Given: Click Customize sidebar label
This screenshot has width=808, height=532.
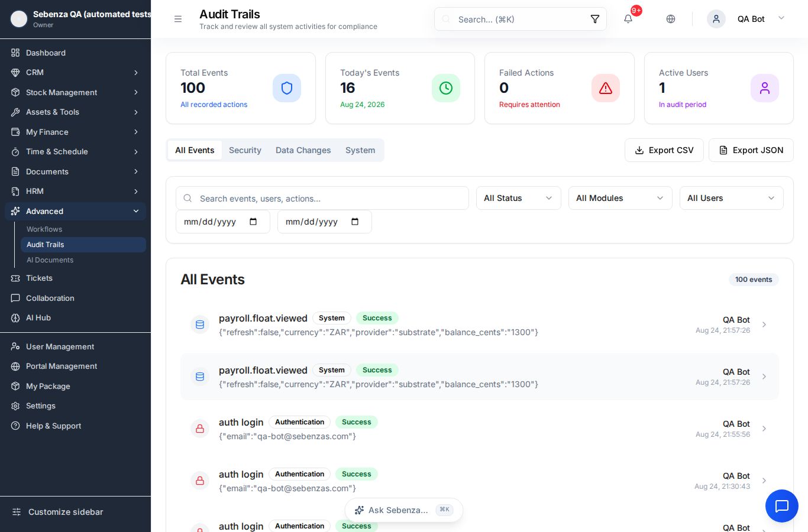Looking at the screenshot, I should 66,512.
